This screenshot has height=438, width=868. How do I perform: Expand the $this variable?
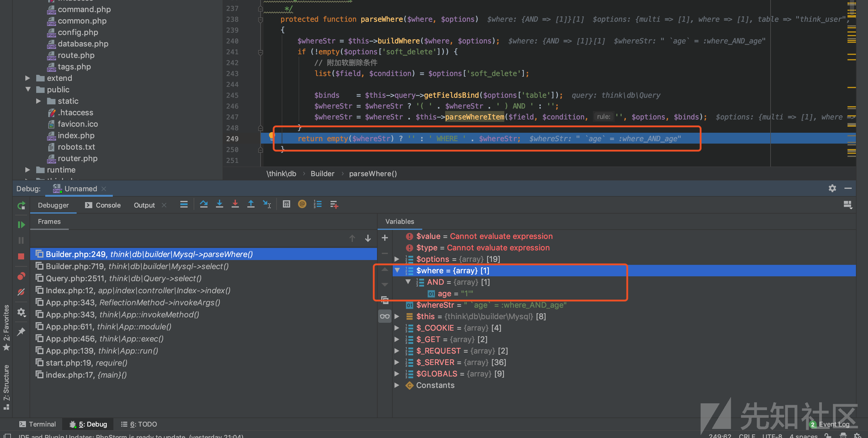point(397,316)
